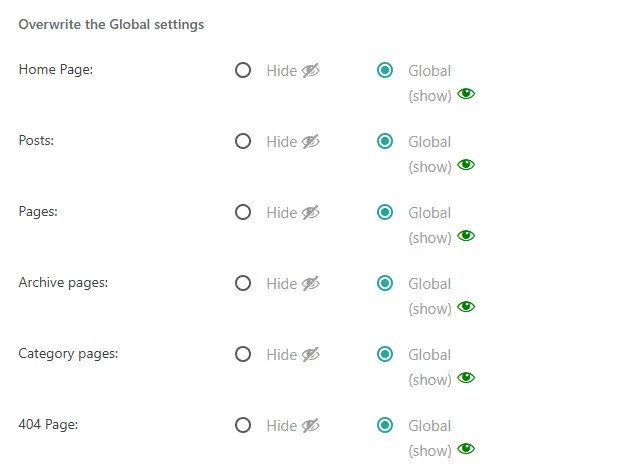Click the green eye icon for Archive pages

point(466,307)
